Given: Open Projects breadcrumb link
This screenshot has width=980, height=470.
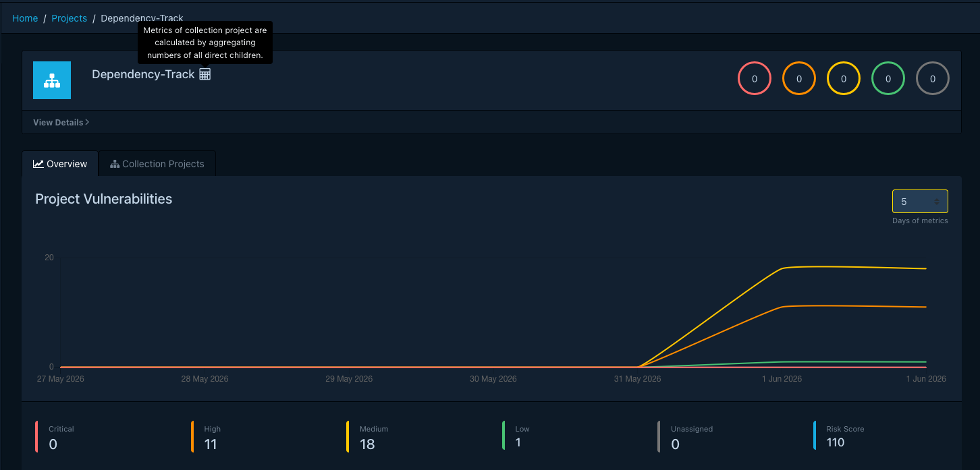Looking at the screenshot, I should [70, 18].
